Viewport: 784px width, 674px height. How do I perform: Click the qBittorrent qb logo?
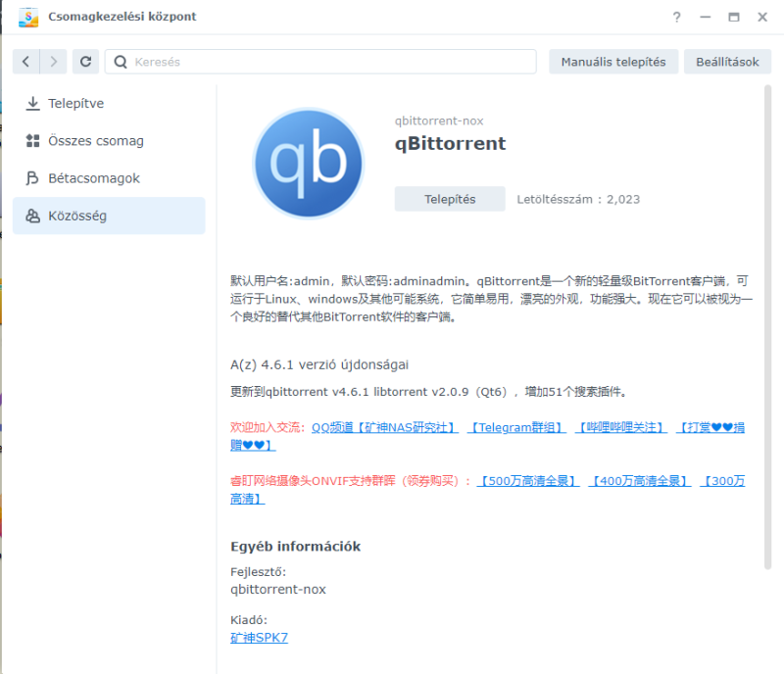click(309, 163)
